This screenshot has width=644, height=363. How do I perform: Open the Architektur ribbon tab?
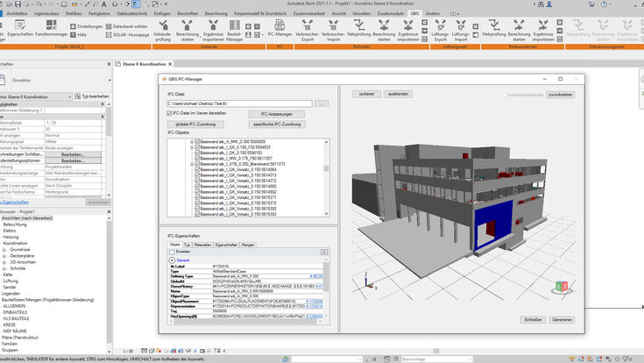[x=17, y=13]
